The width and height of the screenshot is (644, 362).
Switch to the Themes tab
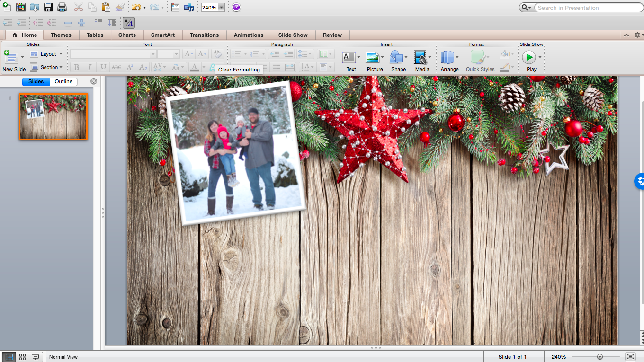tap(61, 35)
